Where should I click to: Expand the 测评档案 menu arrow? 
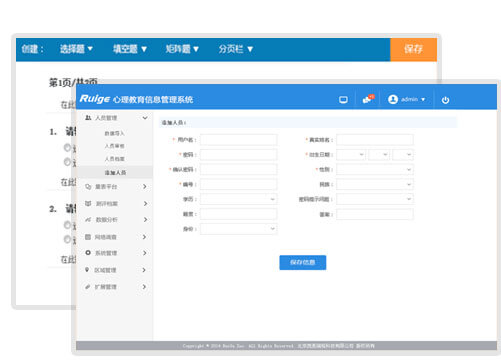[x=145, y=203]
